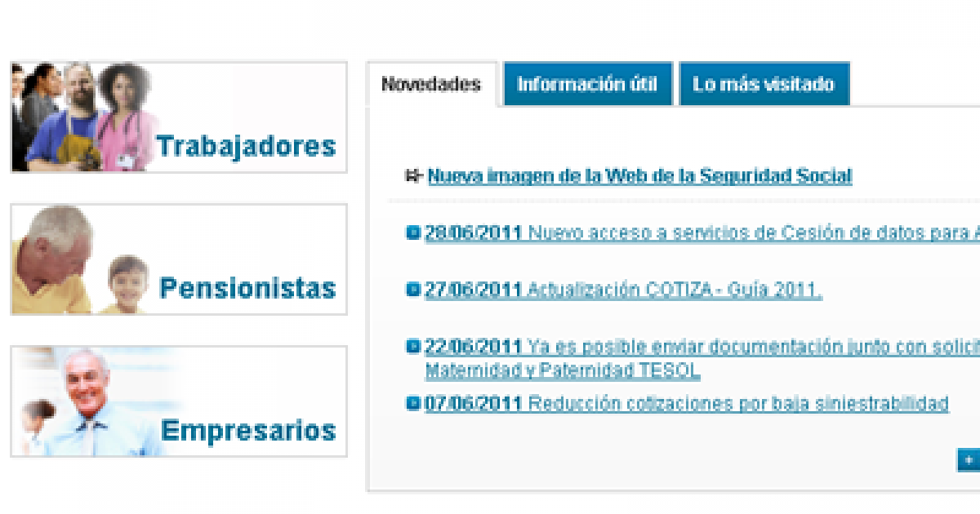Open Nueva imagen de la Web link
This screenshot has width=980, height=514.
(x=639, y=175)
